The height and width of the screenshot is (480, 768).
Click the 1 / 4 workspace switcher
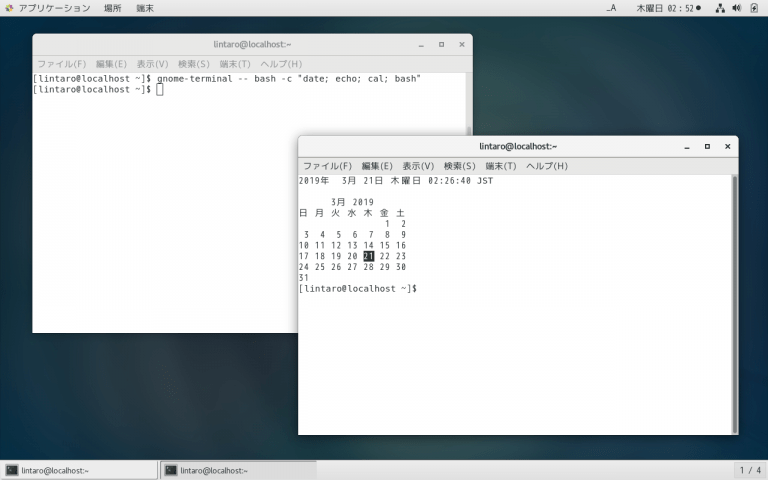[750, 470]
